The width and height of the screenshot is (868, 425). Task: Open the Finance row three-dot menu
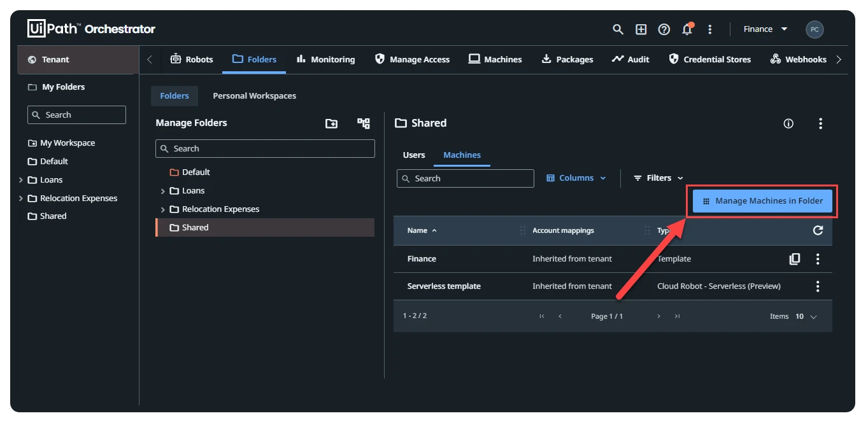tap(818, 259)
